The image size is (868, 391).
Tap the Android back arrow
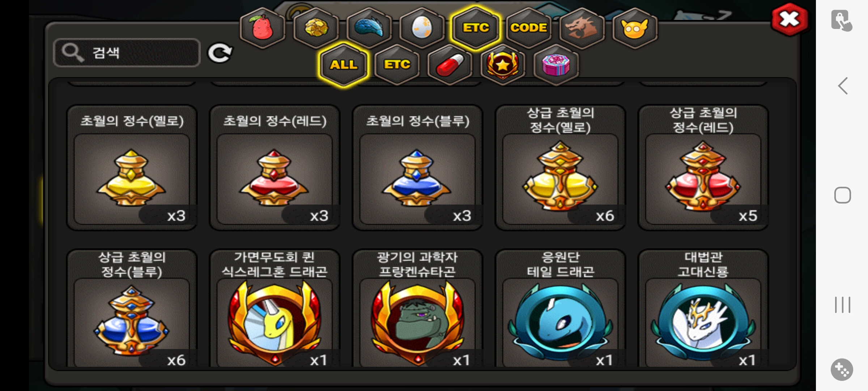point(843,86)
